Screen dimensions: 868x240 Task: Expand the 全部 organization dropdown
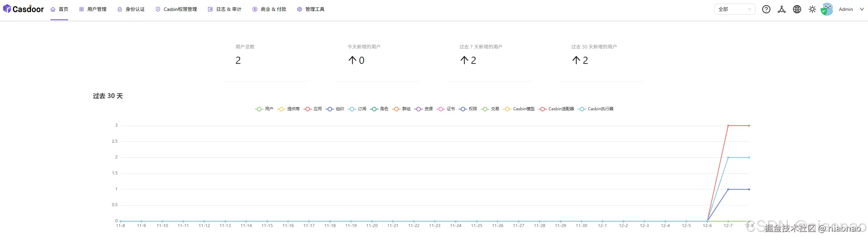(735, 9)
